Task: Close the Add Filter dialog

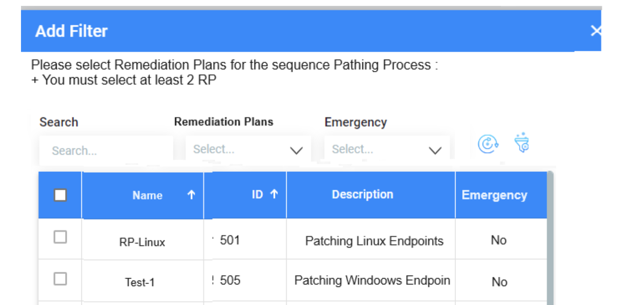Action: point(597,31)
